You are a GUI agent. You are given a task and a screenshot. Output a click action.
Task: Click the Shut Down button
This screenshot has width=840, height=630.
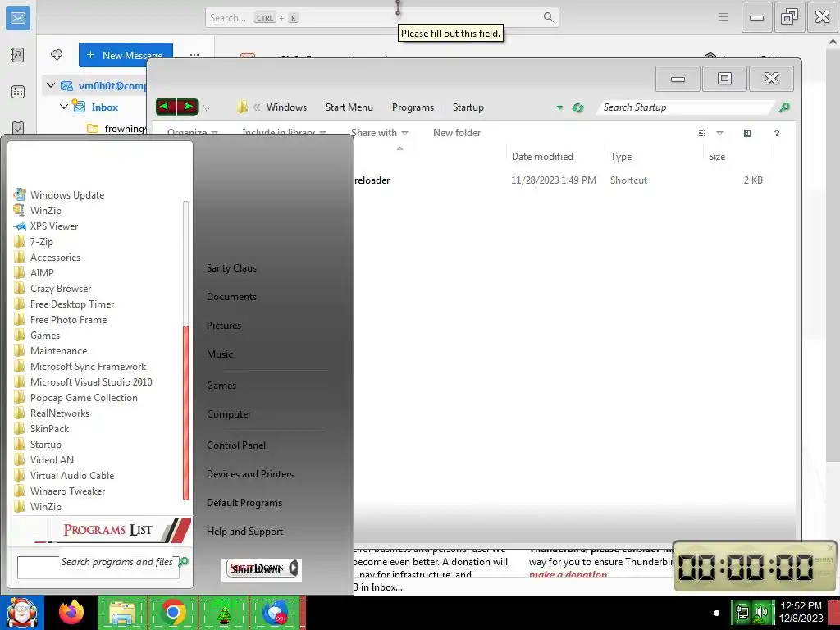pyautogui.click(x=256, y=569)
